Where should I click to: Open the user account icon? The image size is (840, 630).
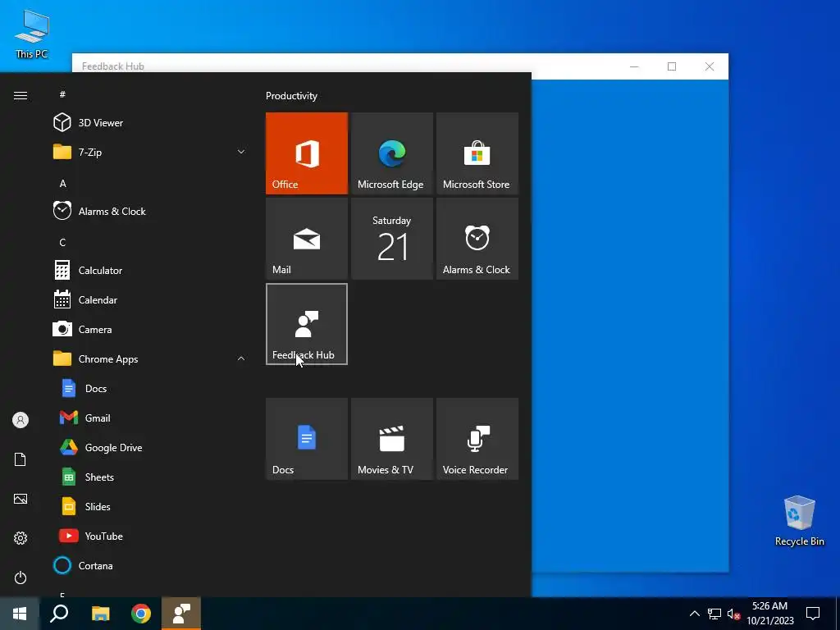pyautogui.click(x=21, y=420)
